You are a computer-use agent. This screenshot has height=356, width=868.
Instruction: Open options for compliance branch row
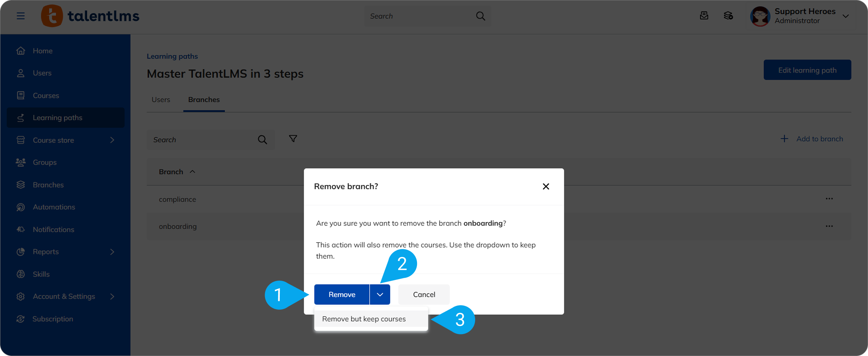tap(829, 199)
